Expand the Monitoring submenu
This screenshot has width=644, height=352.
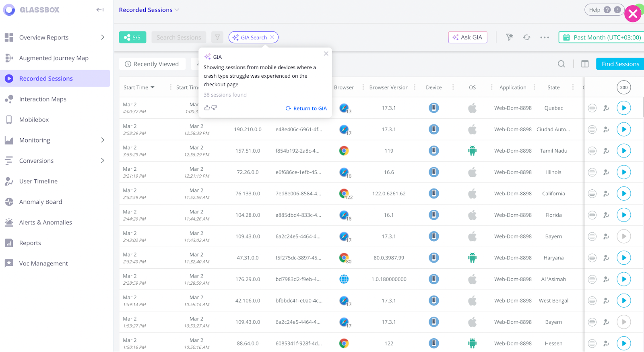tap(103, 140)
